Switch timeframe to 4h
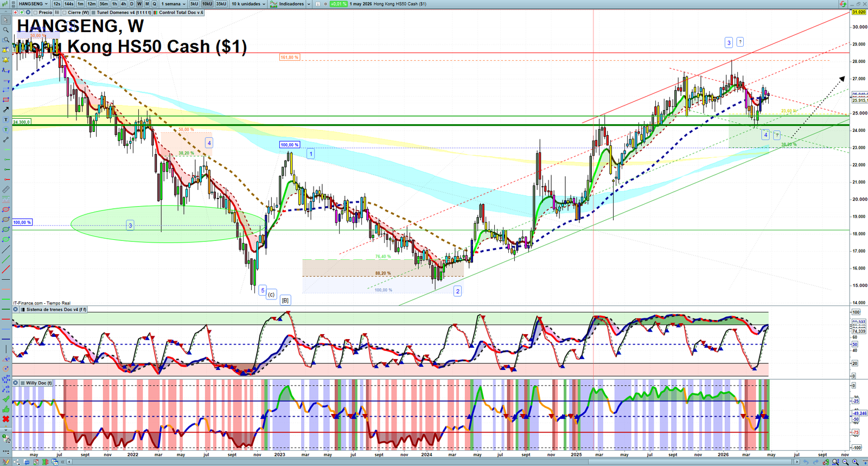This screenshot has width=868, height=466. [123, 4]
